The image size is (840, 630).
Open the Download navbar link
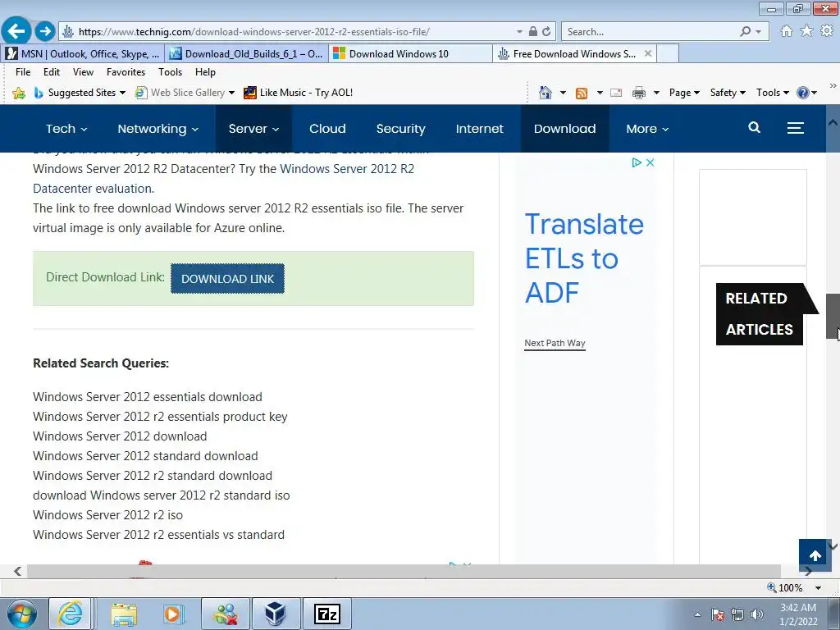pos(564,129)
